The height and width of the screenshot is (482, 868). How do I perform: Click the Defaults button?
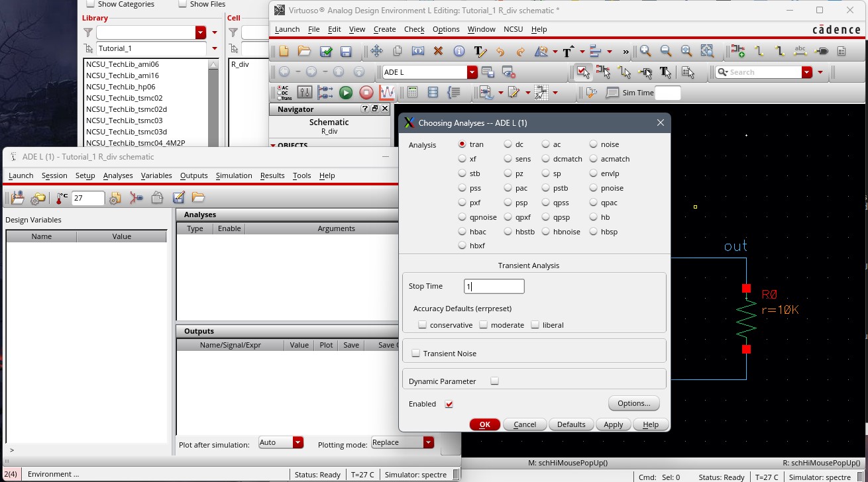coord(571,424)
